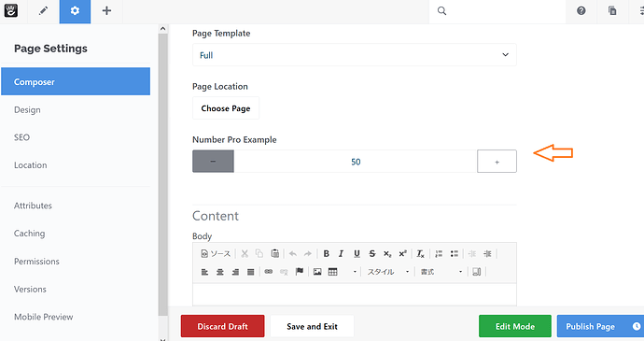Screen dimensions: 644x341
Task: Click the Paste clipboard icon
Action: click(x=274, y=254)
